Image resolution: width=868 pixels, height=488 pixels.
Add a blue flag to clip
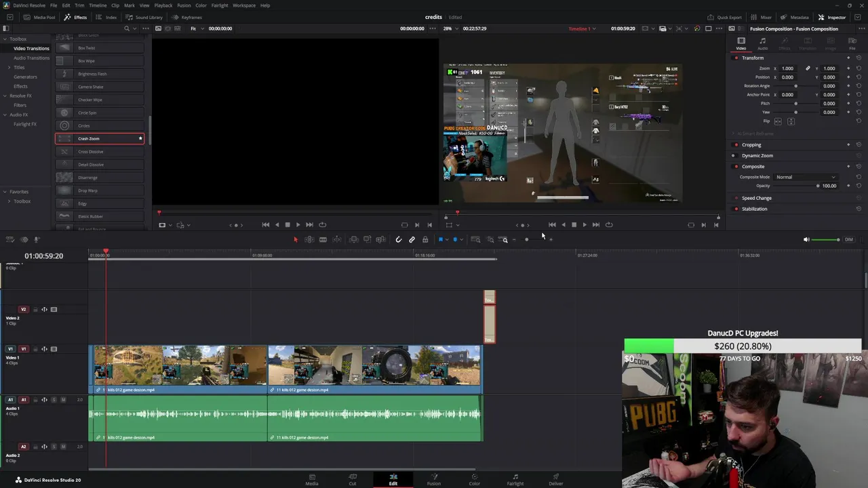click(440, 239)
